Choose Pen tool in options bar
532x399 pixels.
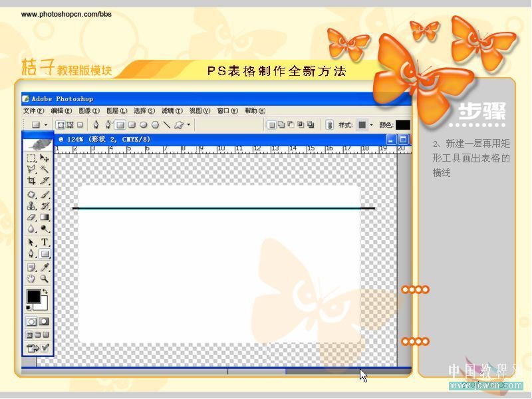(96, 125)
